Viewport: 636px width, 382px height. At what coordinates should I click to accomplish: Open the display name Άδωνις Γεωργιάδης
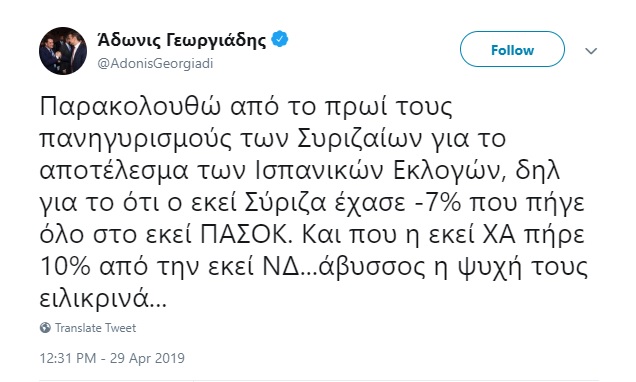[182, 40]
